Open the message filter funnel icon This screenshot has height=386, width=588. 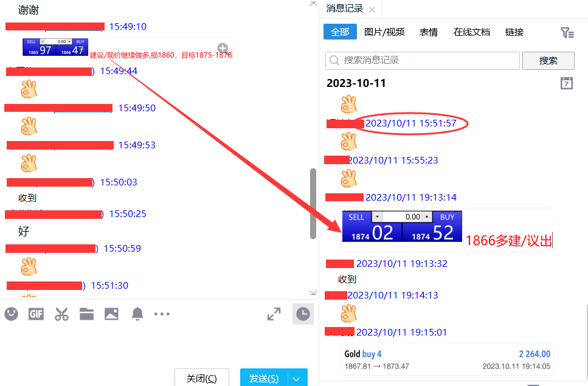[x=567, y=32]
